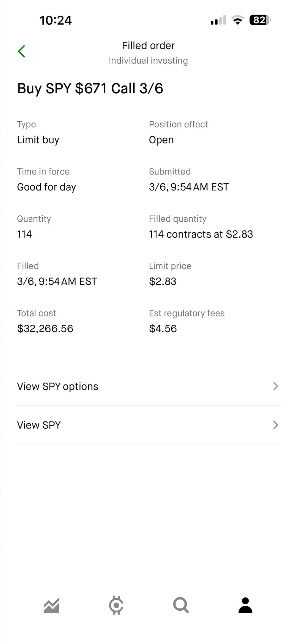Open the crypto tab icon
Image resolution: width=297 pixels, height=644 pixels.
click(x=116, y=605)
